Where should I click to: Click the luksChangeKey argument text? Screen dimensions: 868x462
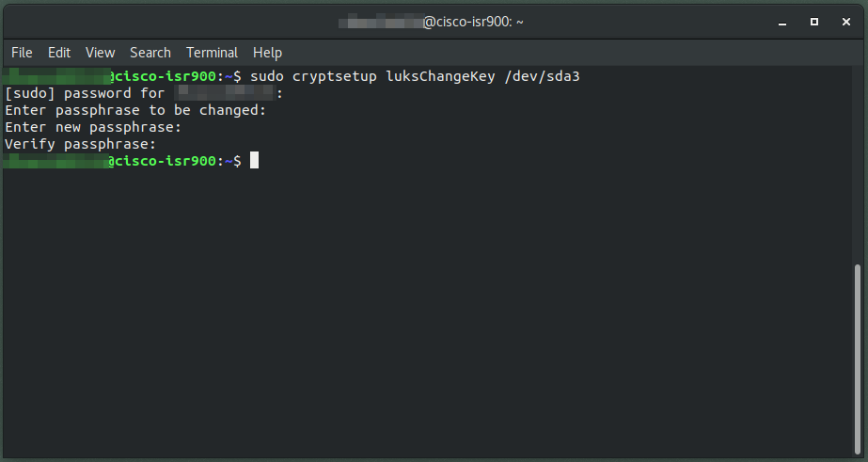[x=440, y=76]
